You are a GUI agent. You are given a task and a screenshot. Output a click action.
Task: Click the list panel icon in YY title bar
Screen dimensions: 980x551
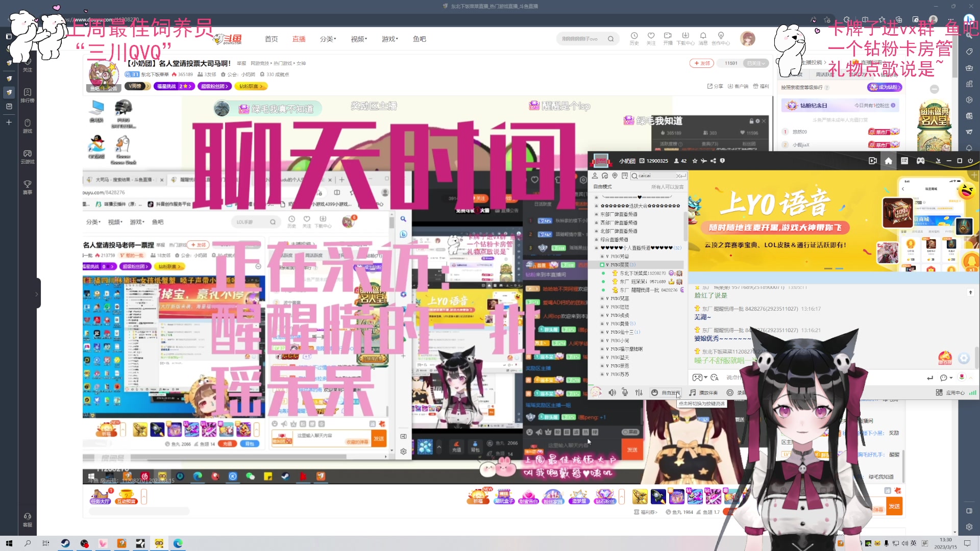pyautogui.click(x=904, y=161)
